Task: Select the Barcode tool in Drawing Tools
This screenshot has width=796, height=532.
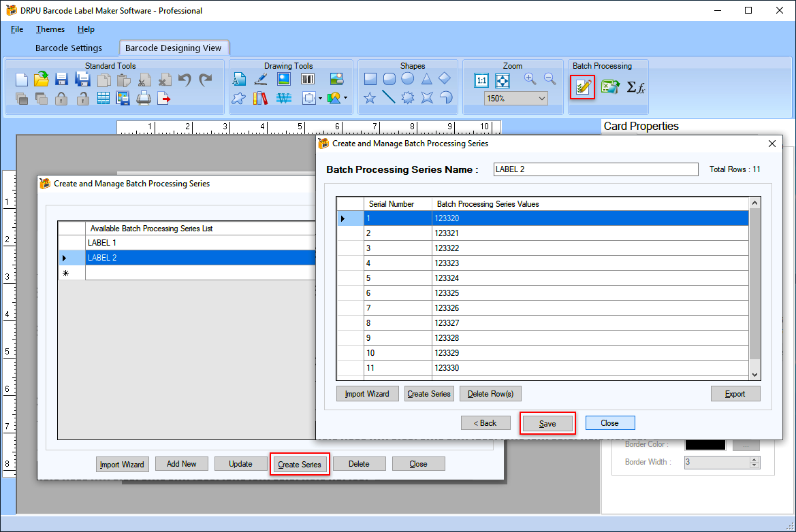Action: coord(308,79)
